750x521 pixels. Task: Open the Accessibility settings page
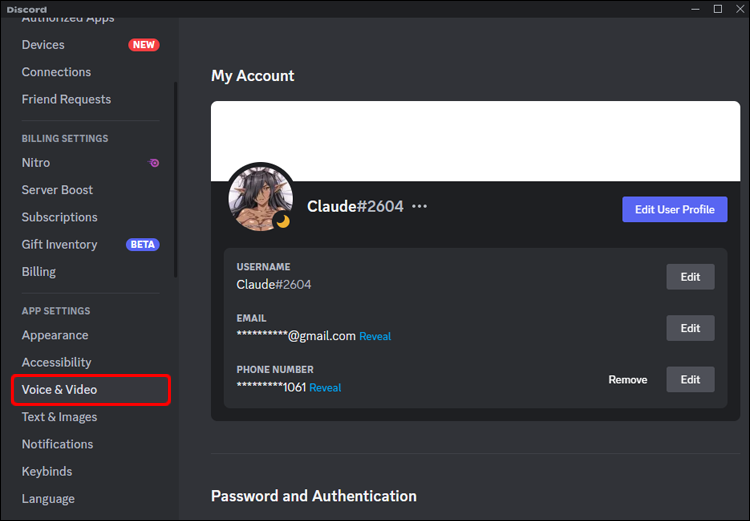tap(56, 362)
